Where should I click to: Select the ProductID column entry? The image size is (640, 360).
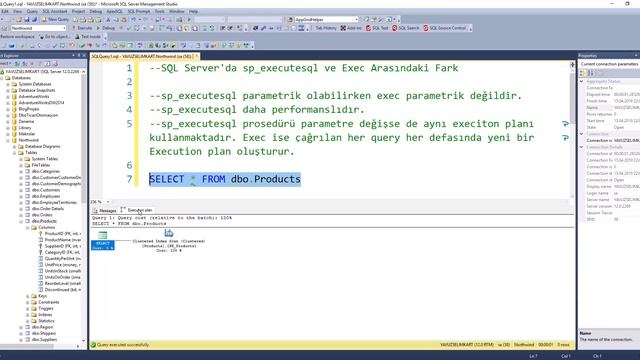pos(62,233)
